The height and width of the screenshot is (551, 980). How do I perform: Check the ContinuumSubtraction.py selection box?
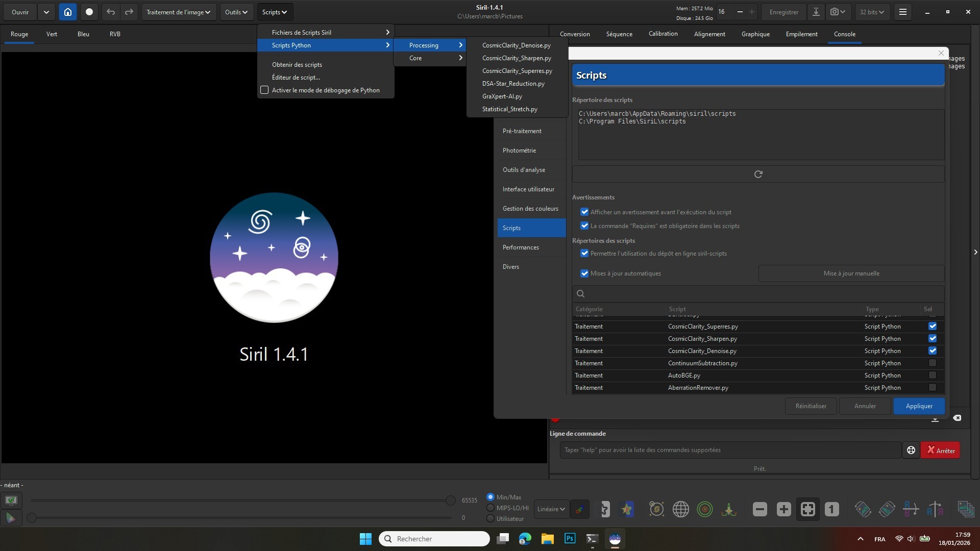pos(933,363)
